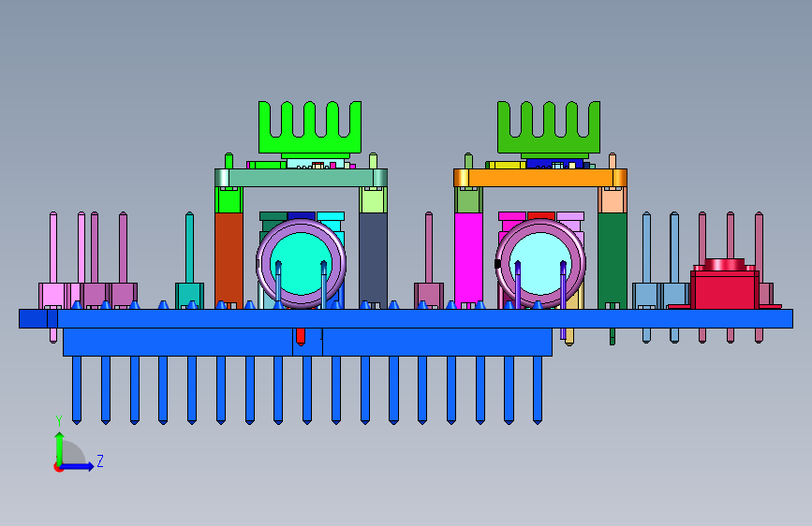Viewport: 812px width, 526px height.
Task: Select the leftmost long blue pin below the base
Action: pyautogui.click(x=77, y=390)
